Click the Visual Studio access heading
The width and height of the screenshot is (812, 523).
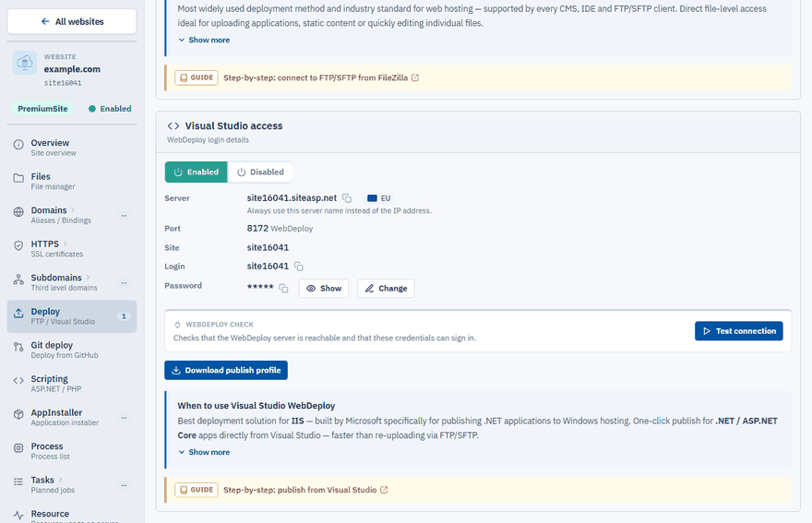pyautogui.click(x=233, y=125)
